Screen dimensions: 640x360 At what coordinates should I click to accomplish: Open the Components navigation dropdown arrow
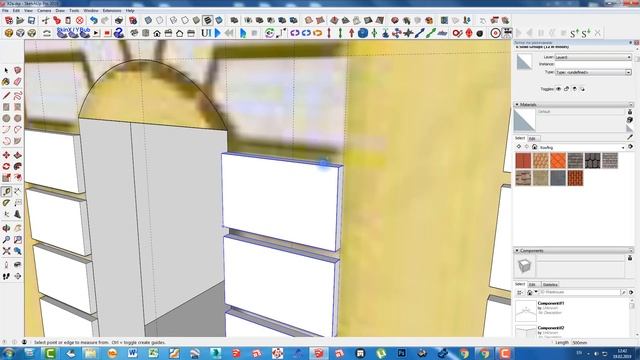pos(536,293)
